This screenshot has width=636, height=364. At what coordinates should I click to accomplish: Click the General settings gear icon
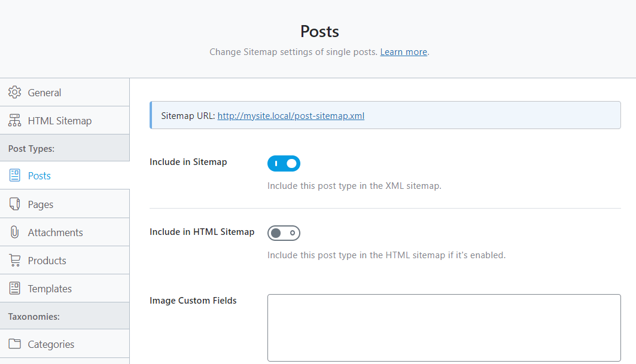pyautogui.click(x=14, y=92)
